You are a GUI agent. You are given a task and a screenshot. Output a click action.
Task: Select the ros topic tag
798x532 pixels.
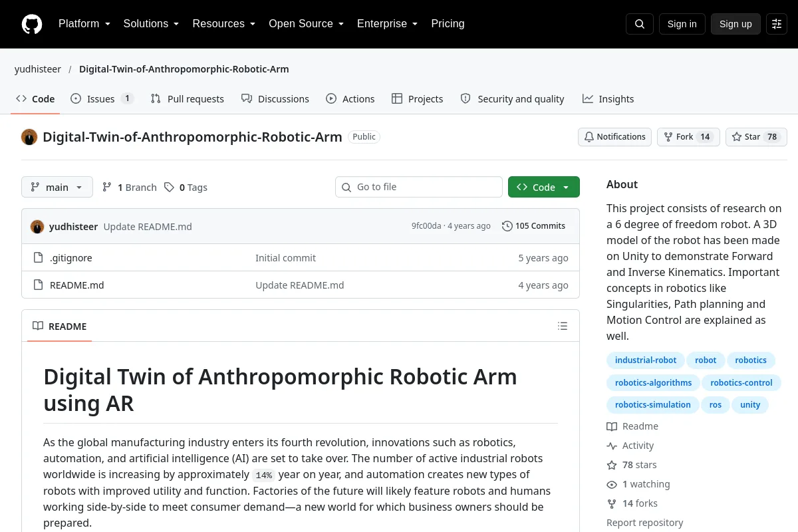pyautogui.click(x=716, y=405)
